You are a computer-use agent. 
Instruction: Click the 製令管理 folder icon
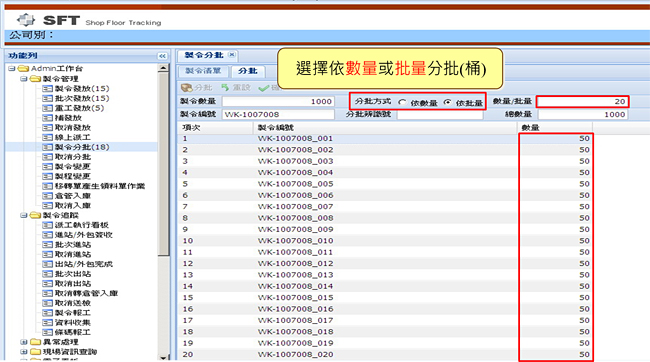pyautogui.click(x=35, y=78)
